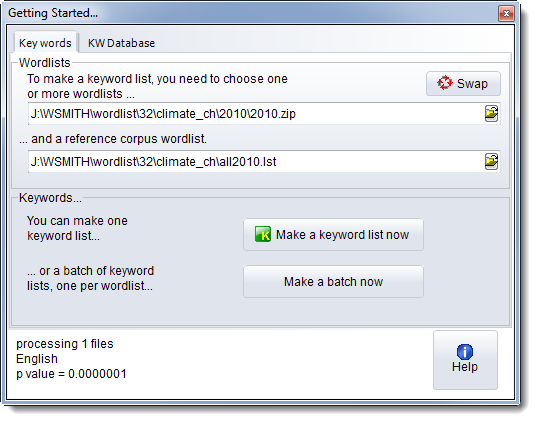
Task: Open Help
Action: 465,360
